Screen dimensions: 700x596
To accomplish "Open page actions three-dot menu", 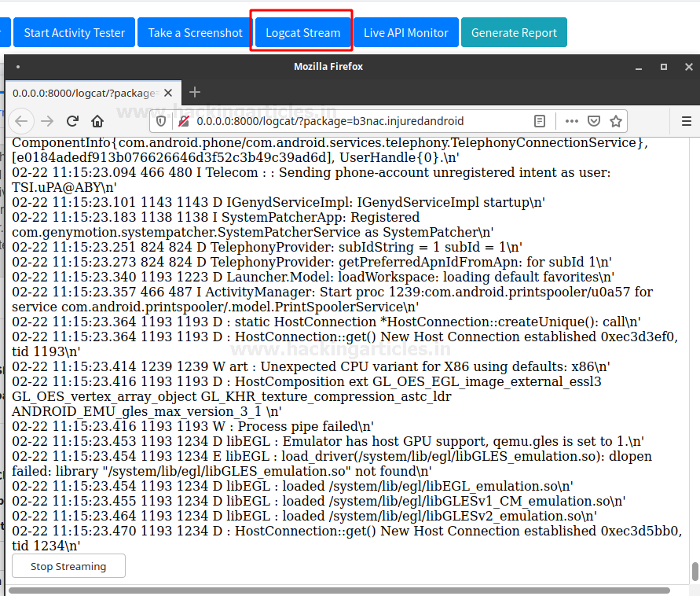I will tap(572, 121).
